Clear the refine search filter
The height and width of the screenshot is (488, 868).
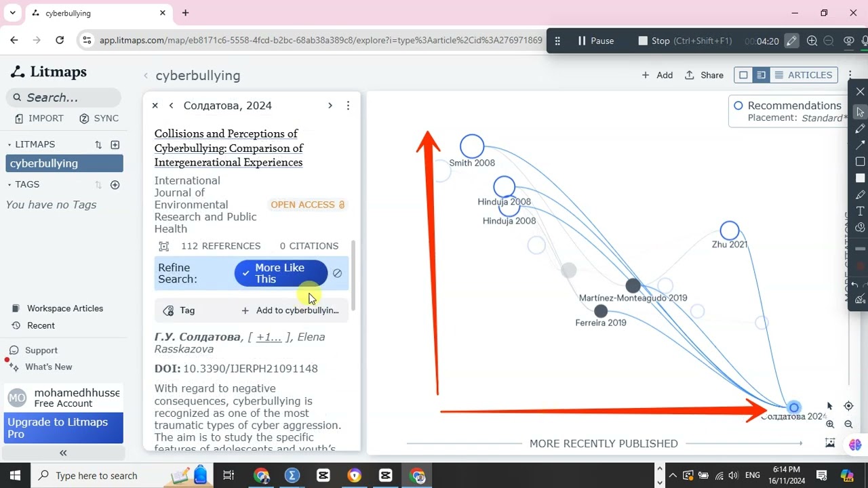337,273
